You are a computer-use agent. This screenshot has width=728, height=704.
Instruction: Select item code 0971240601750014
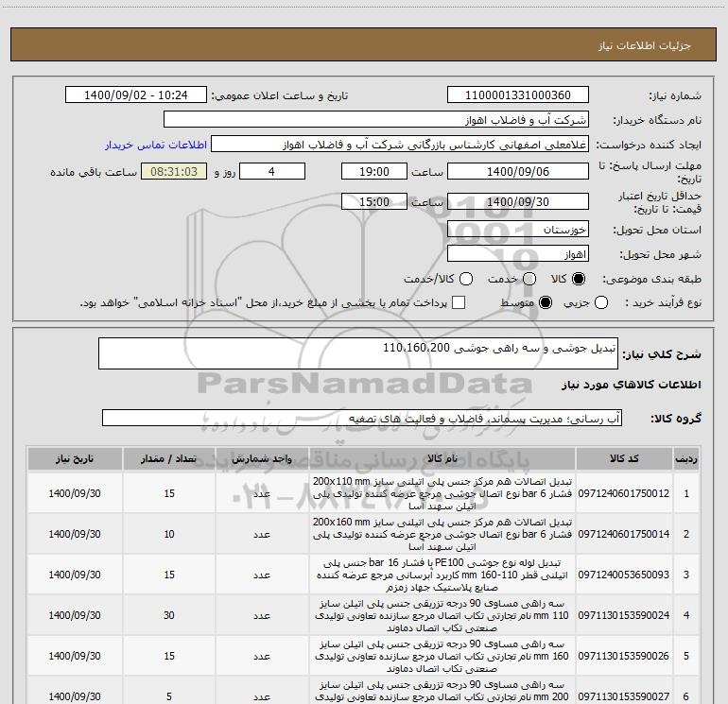pyautogui.click(x=624, y=534)
